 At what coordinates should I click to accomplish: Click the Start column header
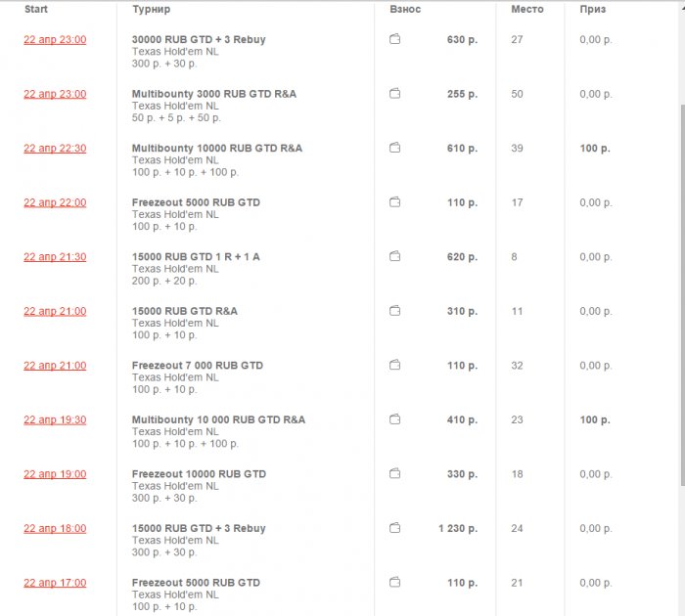point(36,10)
